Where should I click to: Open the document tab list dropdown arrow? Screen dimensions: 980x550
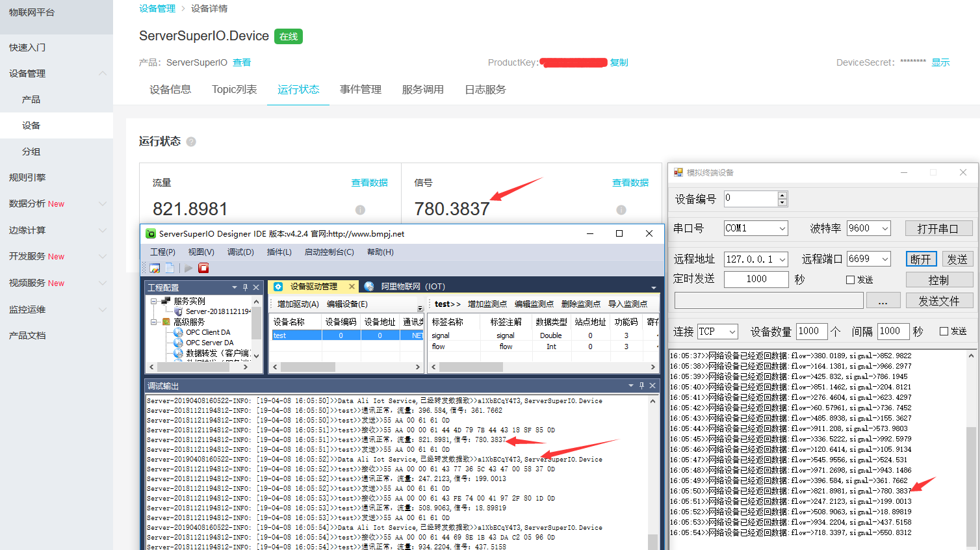[x=654, y=287]
